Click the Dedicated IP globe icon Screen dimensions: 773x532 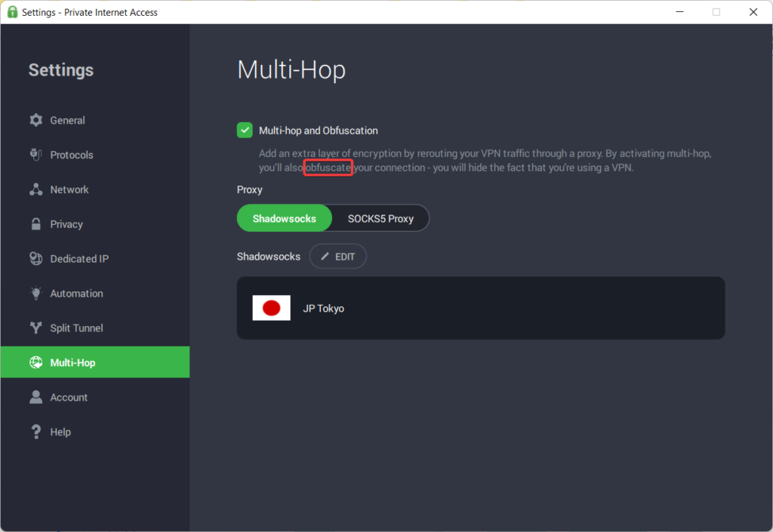[x=35, y=259]
